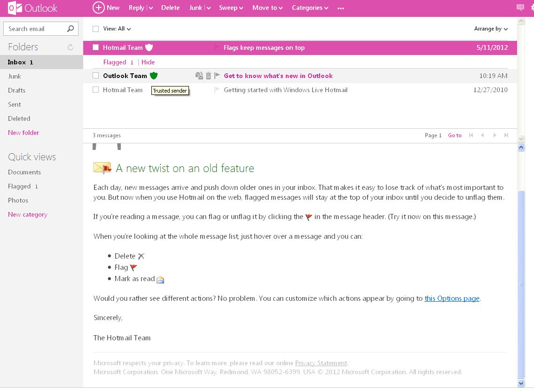The image size is (534, 392).
Task: Open 'Getting started with Windows Live Hotmail' message
Action: pos(286,90)
